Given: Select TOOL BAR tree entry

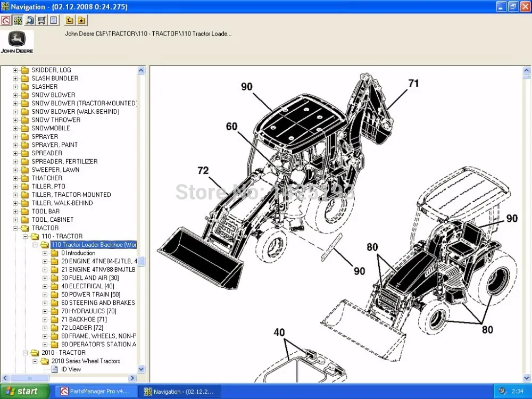Looking at the screenshot, I should pyautogui.click(x=45, y=211).
